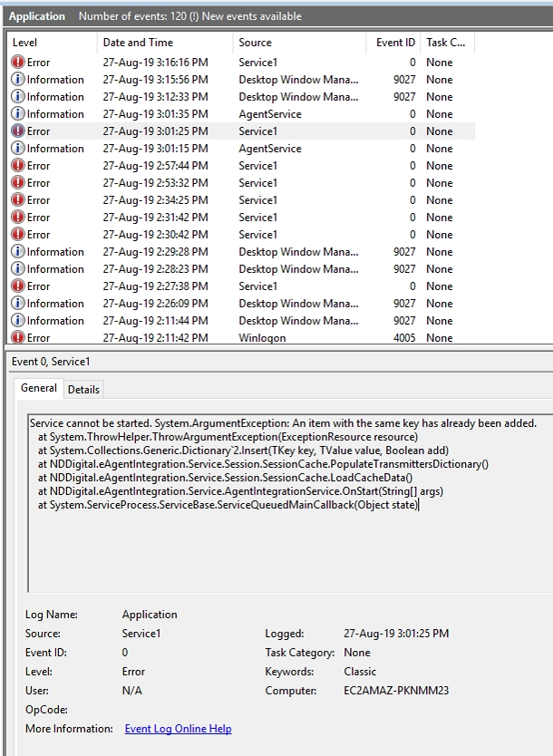Image resolution: width=553 pixels, height=756 pixels.
Task: Switch to the Details tab
Action: pyautogui.click(x=83, y=389)
